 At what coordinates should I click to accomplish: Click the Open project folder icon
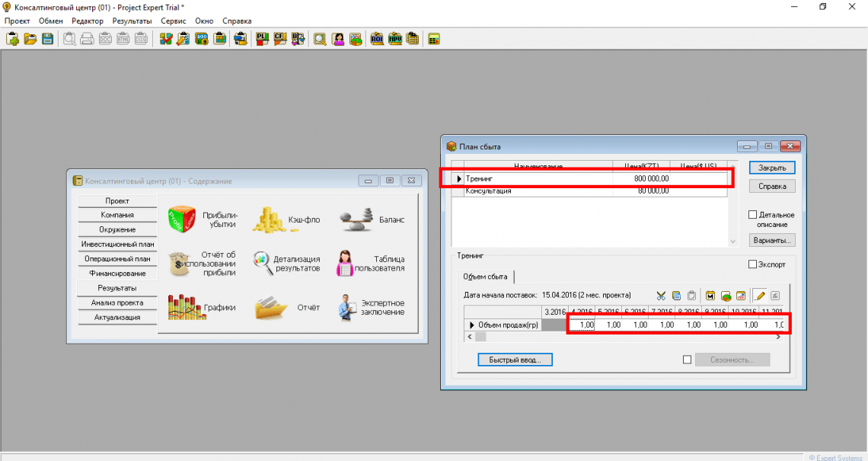point(30,39)
